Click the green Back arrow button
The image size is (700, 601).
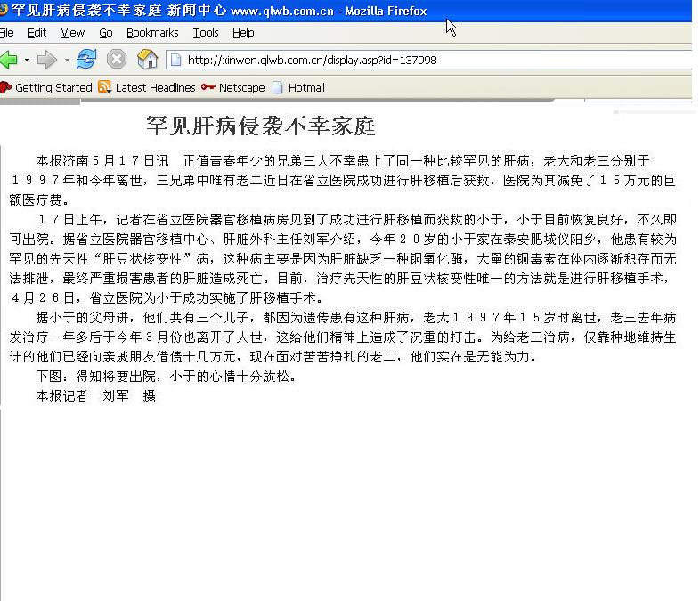(8, 60)
